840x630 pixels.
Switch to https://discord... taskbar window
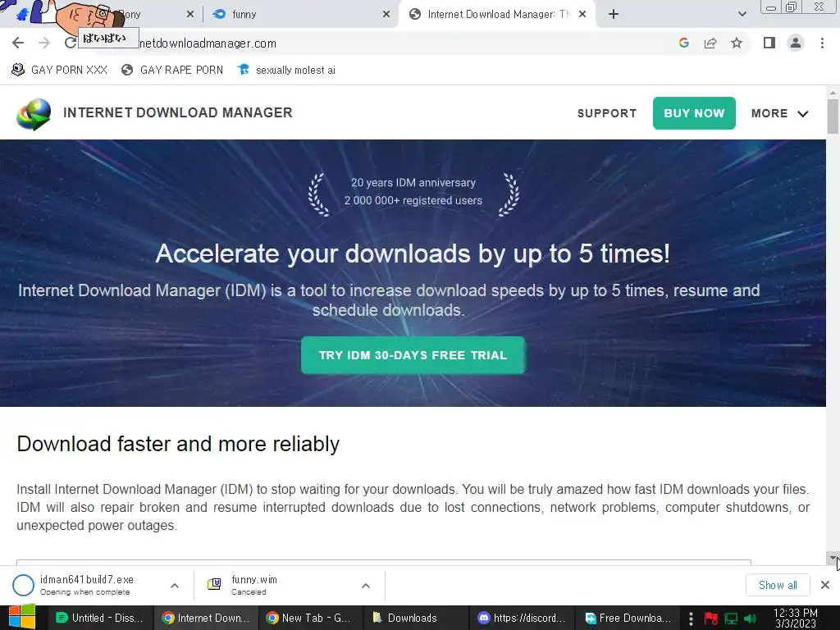[x=522, y=618]
